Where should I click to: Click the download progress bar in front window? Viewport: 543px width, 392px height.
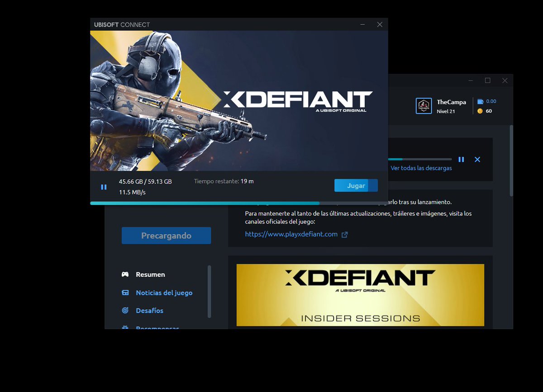pyautogui.click(x=239, y=203)
